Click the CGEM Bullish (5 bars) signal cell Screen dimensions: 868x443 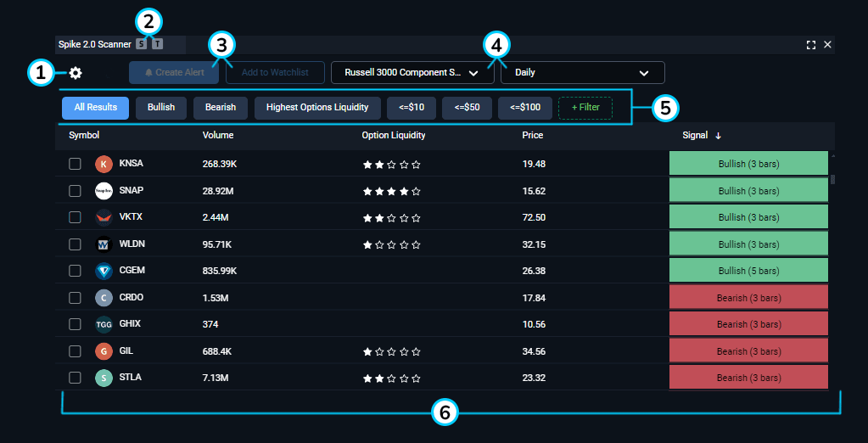pos(748,271)
